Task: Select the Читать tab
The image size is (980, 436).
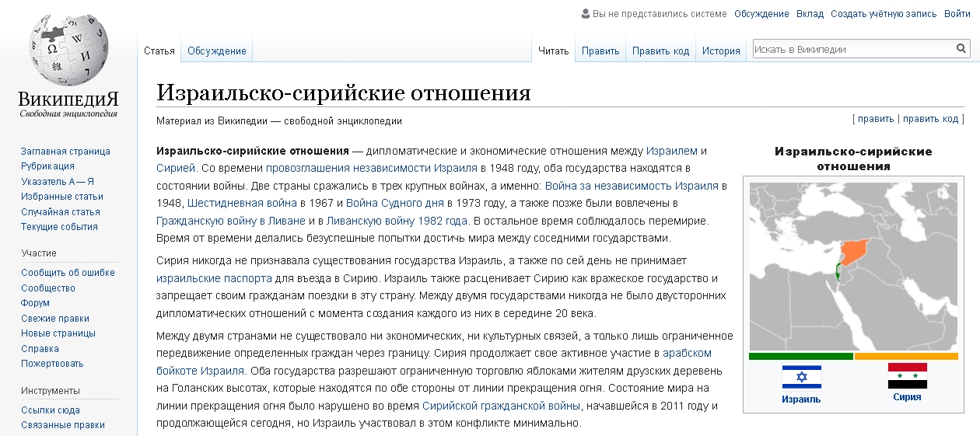Action: coord(554,51)
